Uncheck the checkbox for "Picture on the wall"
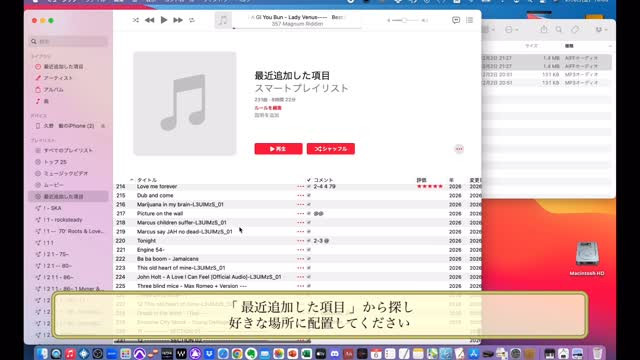Viewport: 640px width, 360px height. [x=309, y=213]
